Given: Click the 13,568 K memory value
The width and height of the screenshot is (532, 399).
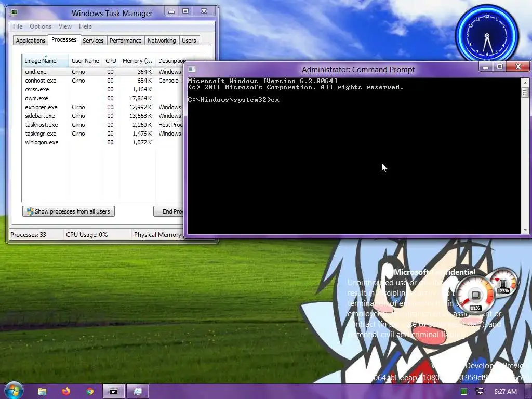Looking at the screenshot, I should coord(140,116).
